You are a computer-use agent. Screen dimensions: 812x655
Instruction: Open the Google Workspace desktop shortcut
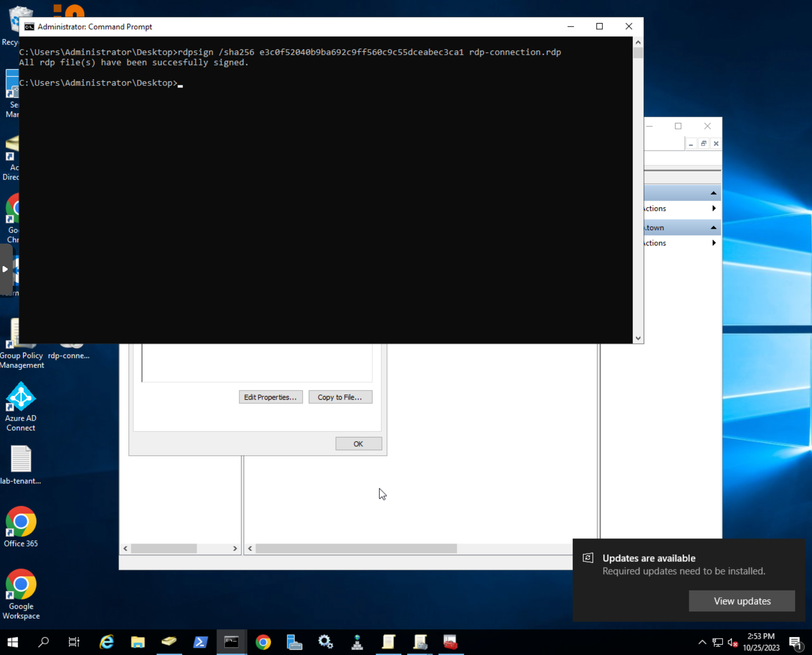pos(20,594)
